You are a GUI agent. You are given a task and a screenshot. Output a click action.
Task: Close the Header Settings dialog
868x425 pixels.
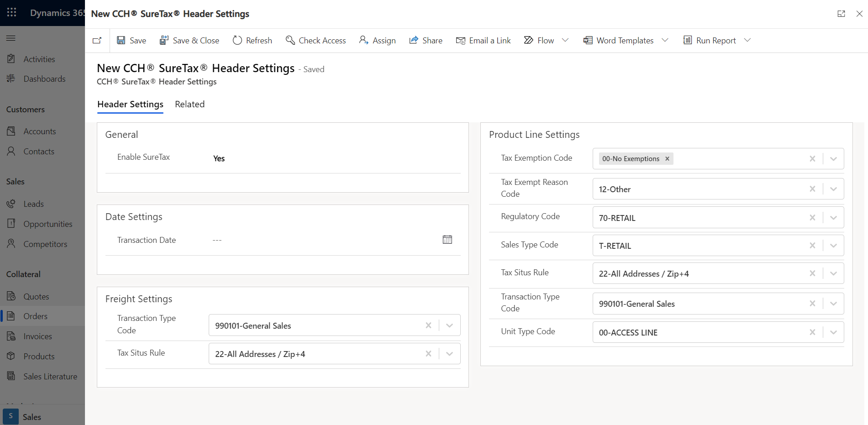[x=859, y=14]
